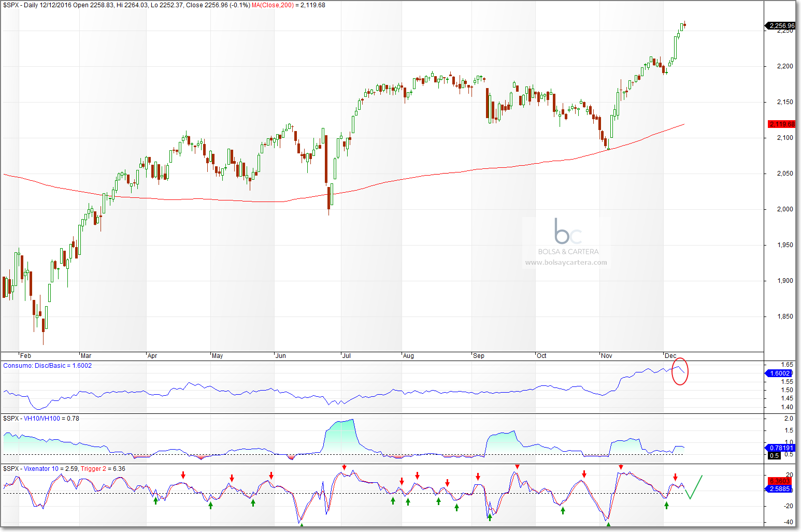
Task: Select the Apr month label on time axis
Action: coord(152,356)
